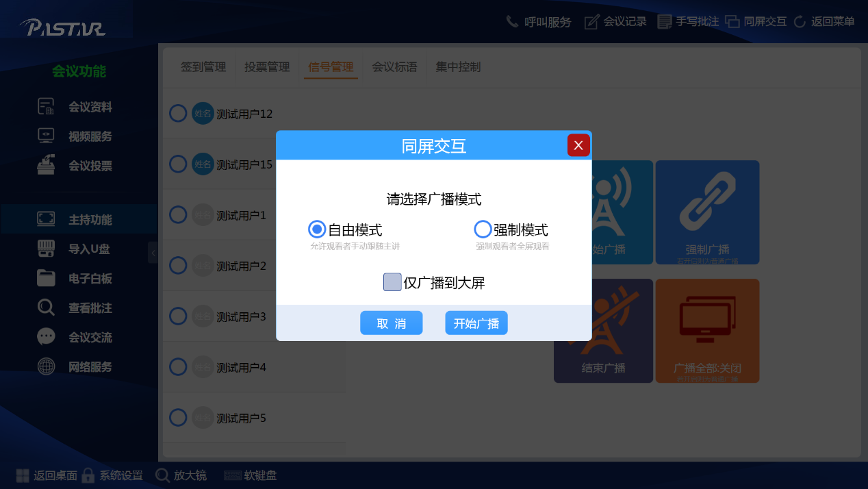The image size is (868, 489).
Task: Select radio for 测试用户2
Action: pos(178,266)
